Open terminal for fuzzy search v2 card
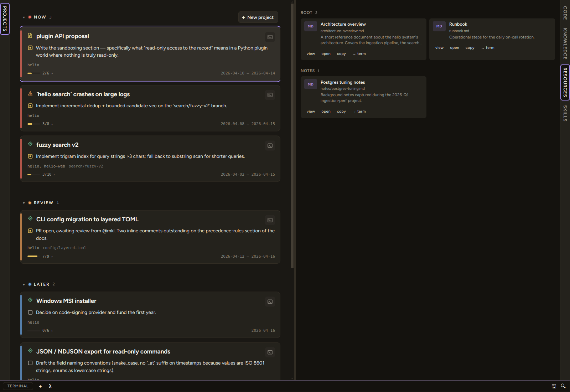The image size is (570, 392). pos(270,145)
